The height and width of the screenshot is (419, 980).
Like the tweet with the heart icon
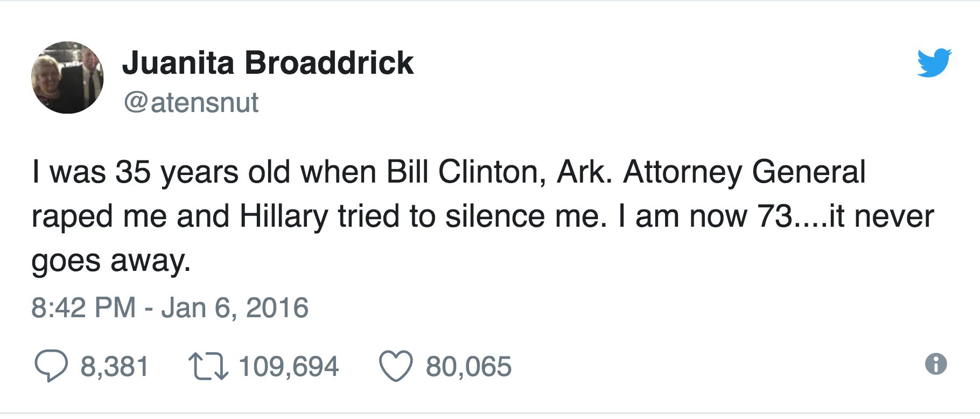(x=396, y=366)
